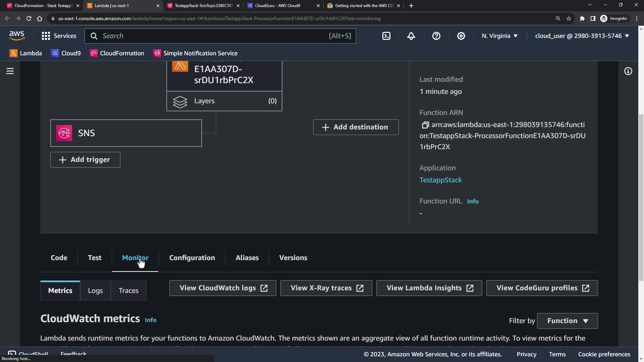Open the CloudShell terminal icon

coord(386,36)
